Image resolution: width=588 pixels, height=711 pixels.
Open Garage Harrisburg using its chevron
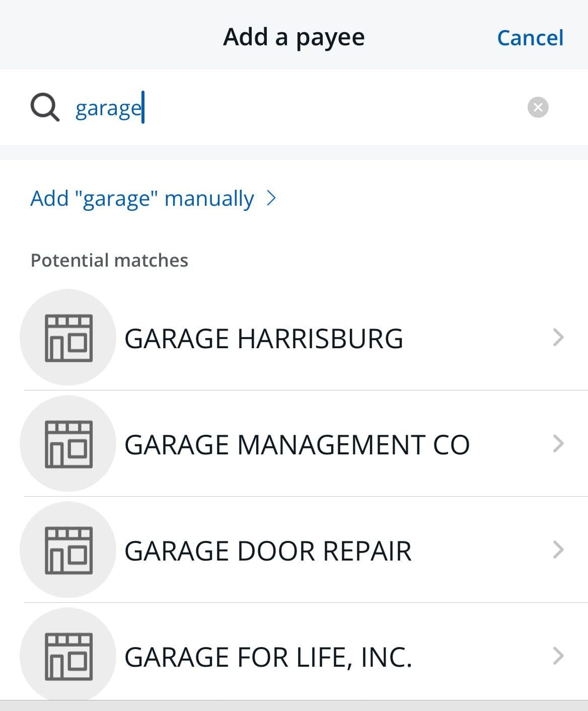coord(558,338)
